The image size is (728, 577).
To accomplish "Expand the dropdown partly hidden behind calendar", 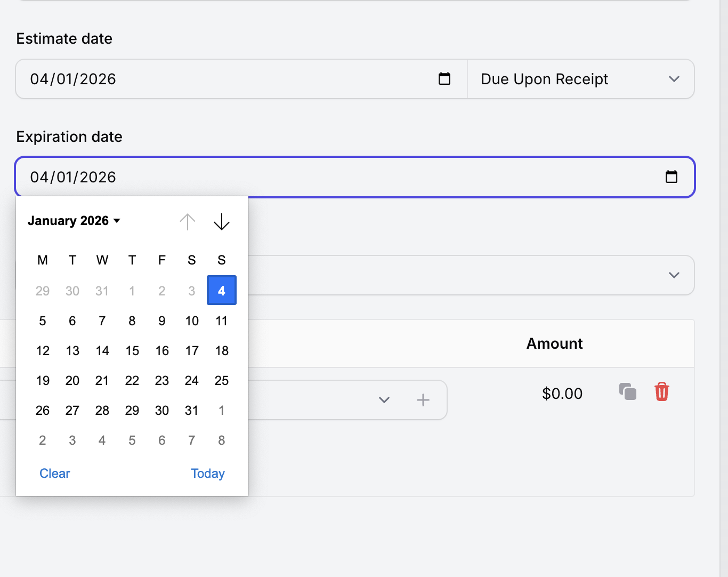I will 674,275.
